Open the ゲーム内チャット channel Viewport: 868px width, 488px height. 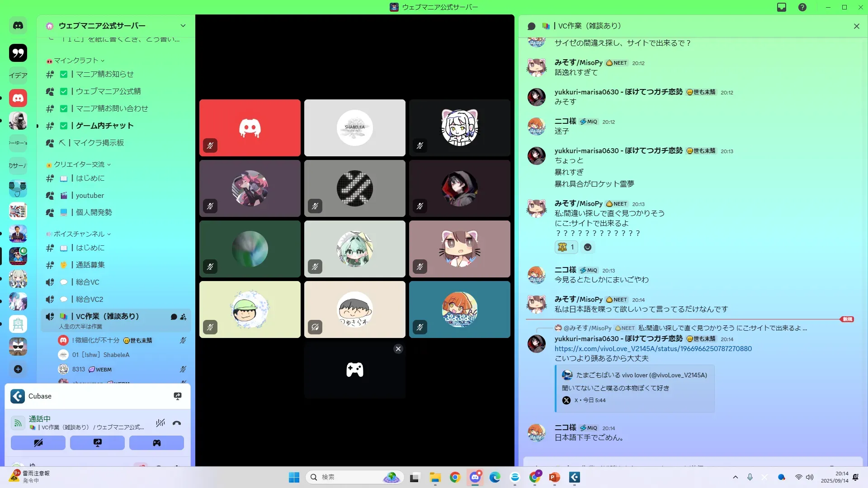[104, 126]
